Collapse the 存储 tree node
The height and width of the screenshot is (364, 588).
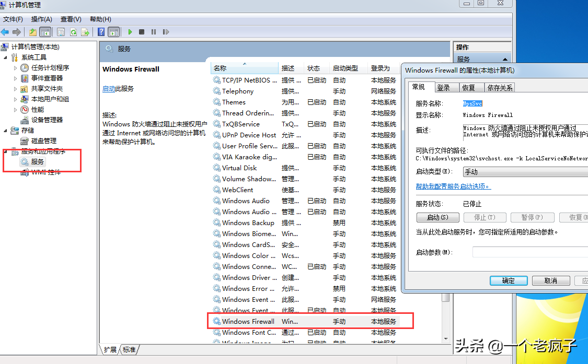[x=5, y=131]
